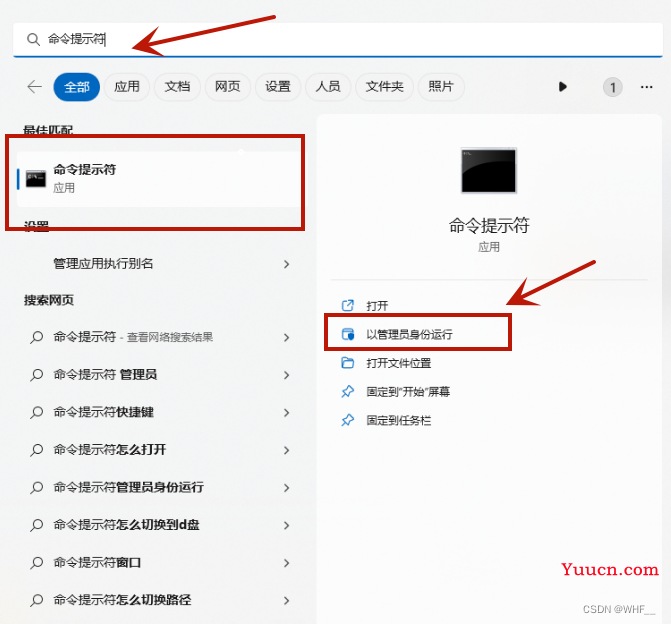The width and height of the screenshot is (671, 624).
Task: Switch to the 文件夹 filter tab
Action: pyautogui.click(x=384, y=87)
